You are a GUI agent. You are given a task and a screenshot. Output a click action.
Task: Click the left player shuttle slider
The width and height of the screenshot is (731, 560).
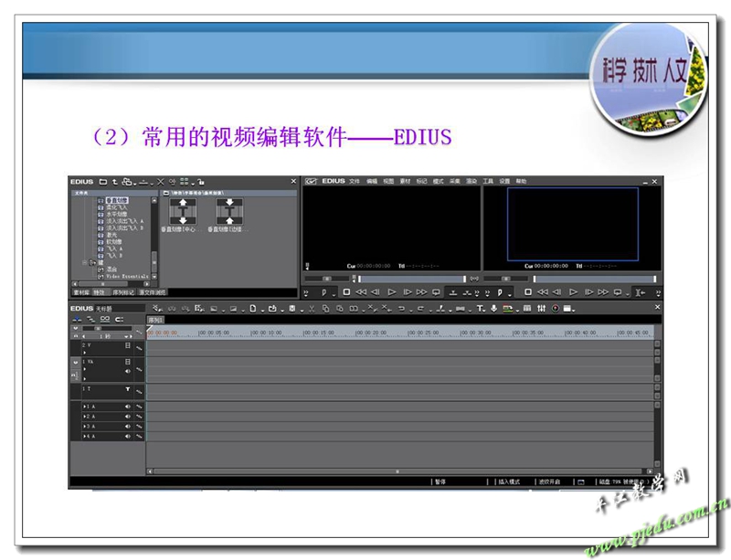pyautogui.click(x=327, y=279)
